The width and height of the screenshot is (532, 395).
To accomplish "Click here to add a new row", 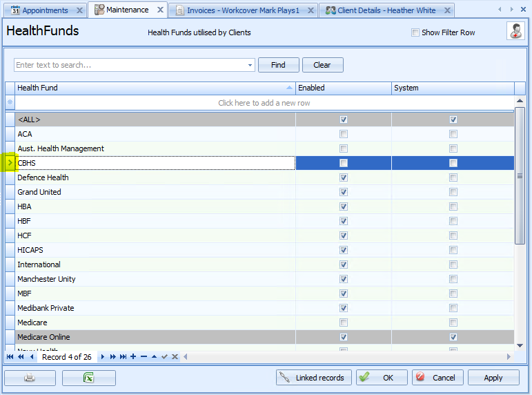I will 264,103.
